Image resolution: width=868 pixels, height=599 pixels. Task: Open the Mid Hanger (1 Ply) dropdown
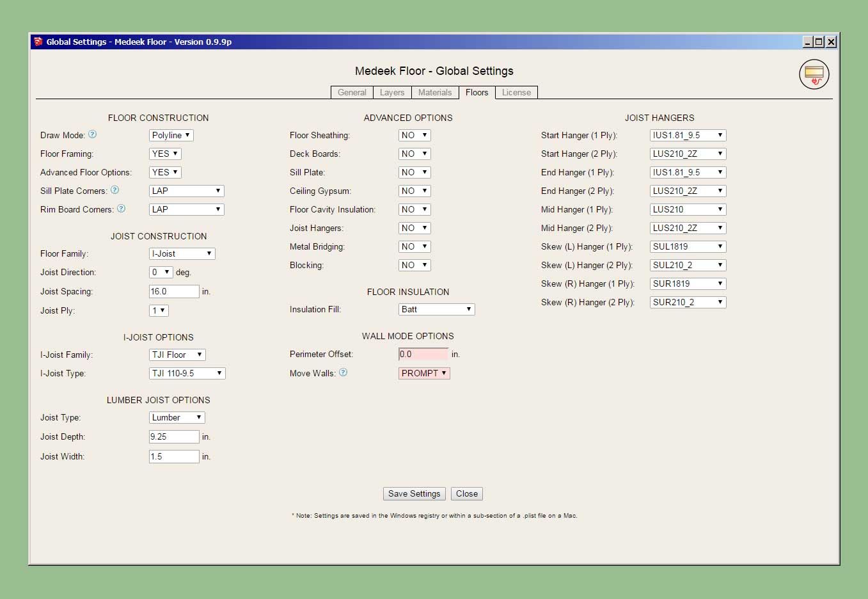tap(688, 209)
